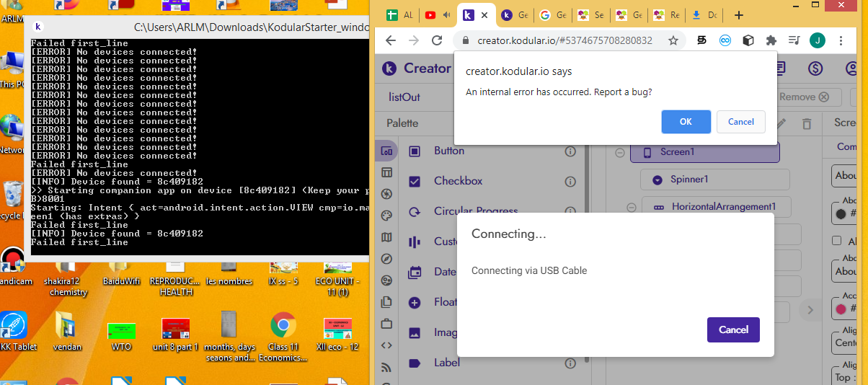Screen dimensions: 868x385
Task: Open unit 8 part 1 desktop file
Action: pos(176,335)
